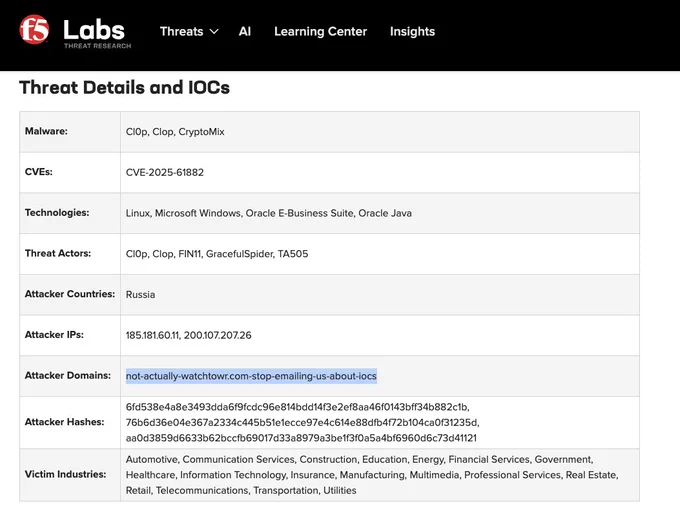The image size is (680, 517).
Task: Click the Malware row label
Action: click(46, 131)
